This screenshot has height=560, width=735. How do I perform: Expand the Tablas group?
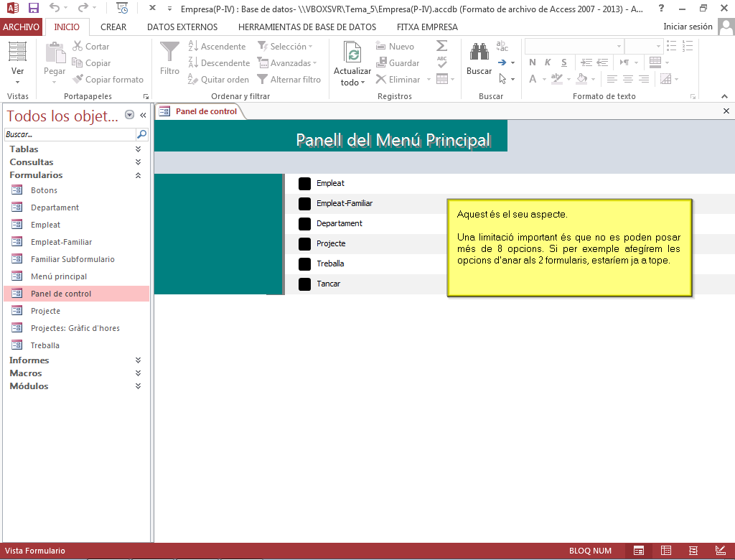[138, 149]
